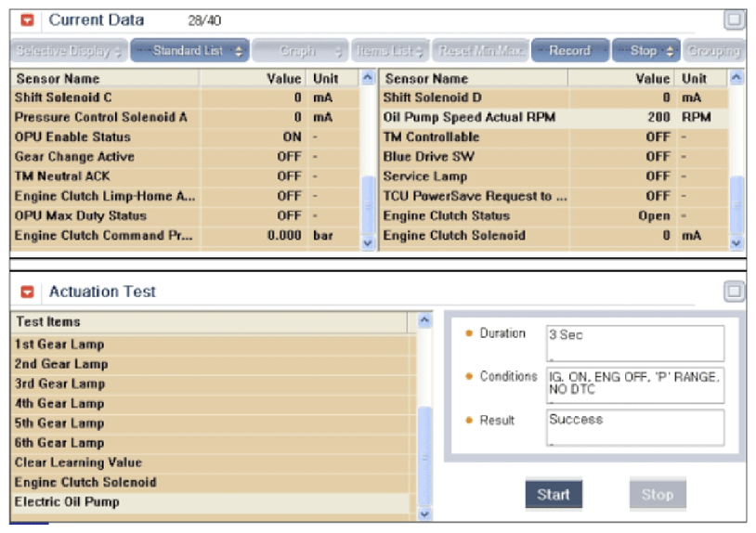Open the Selective Display dropdown
The width and height of the screenshot is (756, 533).
pos(69,50)
